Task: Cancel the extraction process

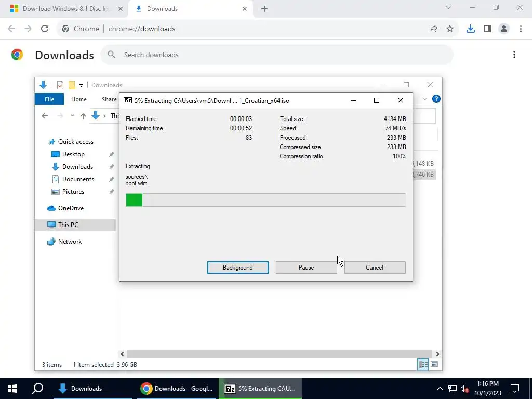Action: point(375,268)
